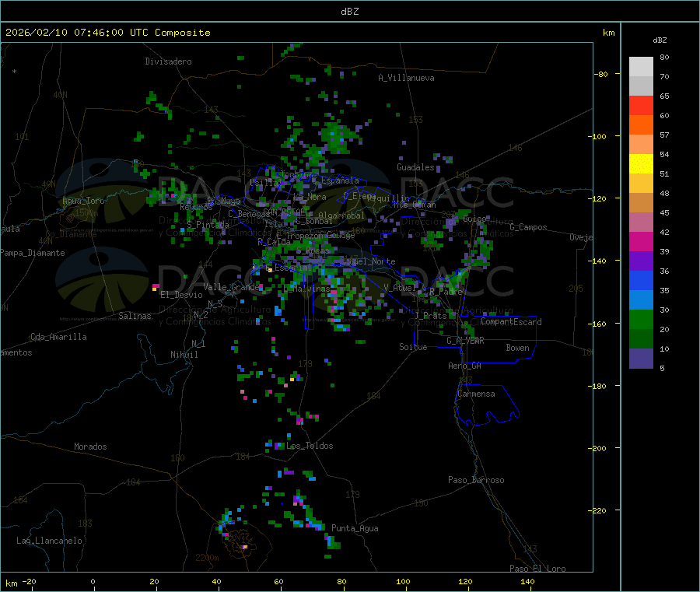Click the G_Campos map label
Viewport: 700px width, 592px height.
(529, 227)
